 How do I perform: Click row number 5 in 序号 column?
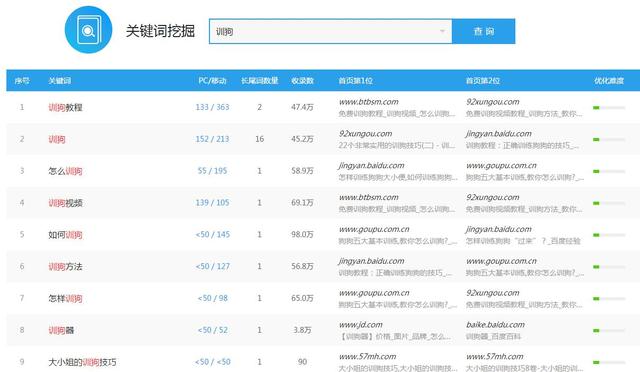22,234
